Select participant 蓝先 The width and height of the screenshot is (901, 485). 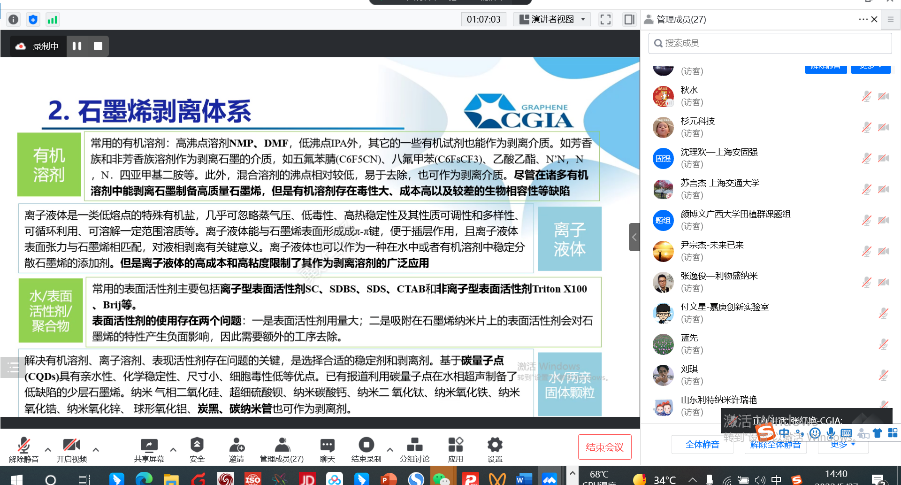pyautogui.click(x=770, y=344)
